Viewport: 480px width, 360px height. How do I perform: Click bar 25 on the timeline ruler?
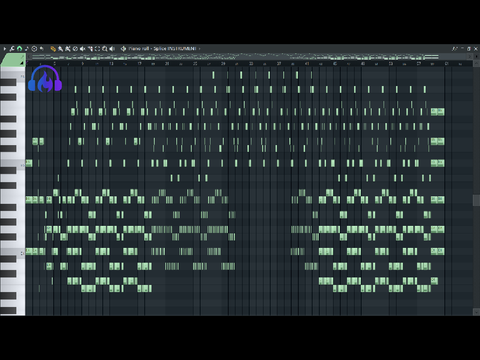[x=195, y=63]
